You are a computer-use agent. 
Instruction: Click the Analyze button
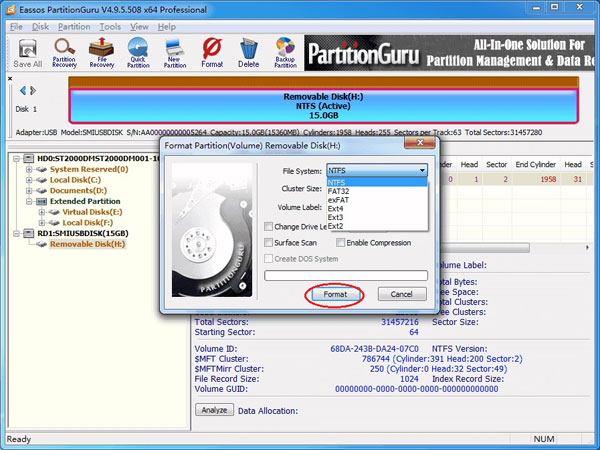(214, 410)
